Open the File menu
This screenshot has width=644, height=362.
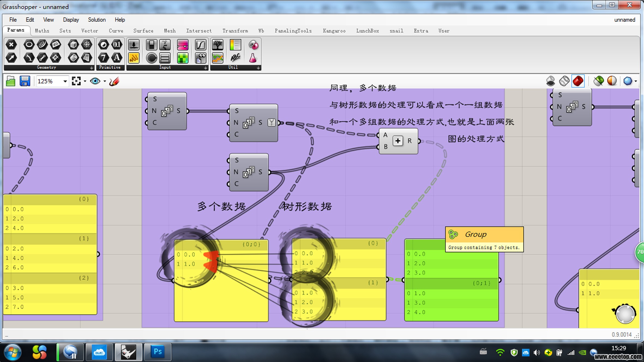(13, 20)
